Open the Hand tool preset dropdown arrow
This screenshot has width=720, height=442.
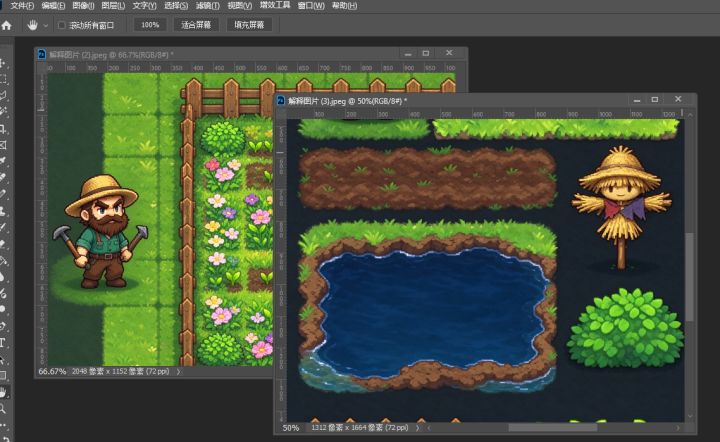click(x=45, y=26)
